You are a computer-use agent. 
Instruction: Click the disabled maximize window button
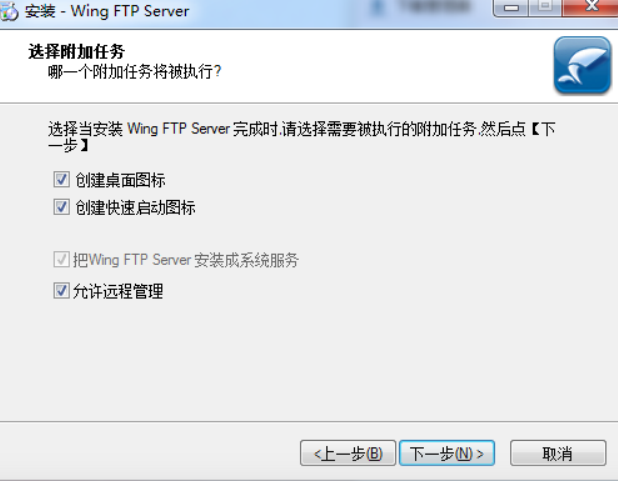[545, 7]
